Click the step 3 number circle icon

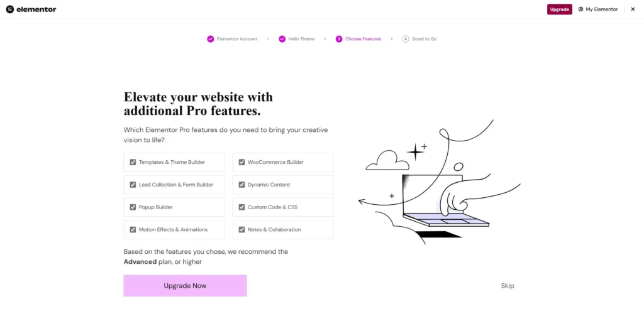pos(339,39)
